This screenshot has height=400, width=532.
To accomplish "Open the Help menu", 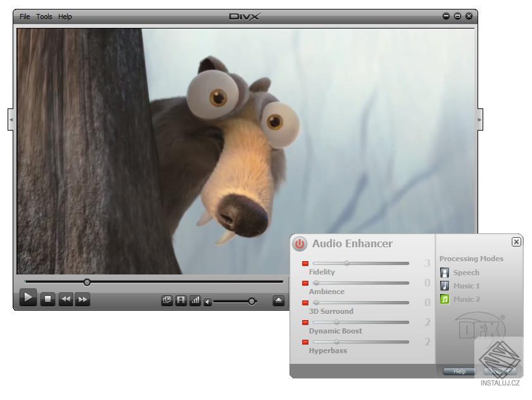I will coord(65,16).
